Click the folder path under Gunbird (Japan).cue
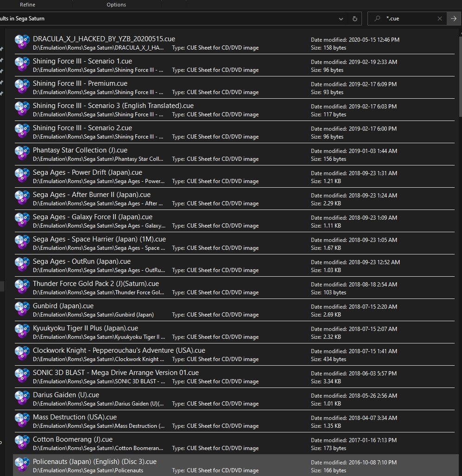The height and width of the screenshot is (476, 462). pyautogui.click(x=93, y=315)
